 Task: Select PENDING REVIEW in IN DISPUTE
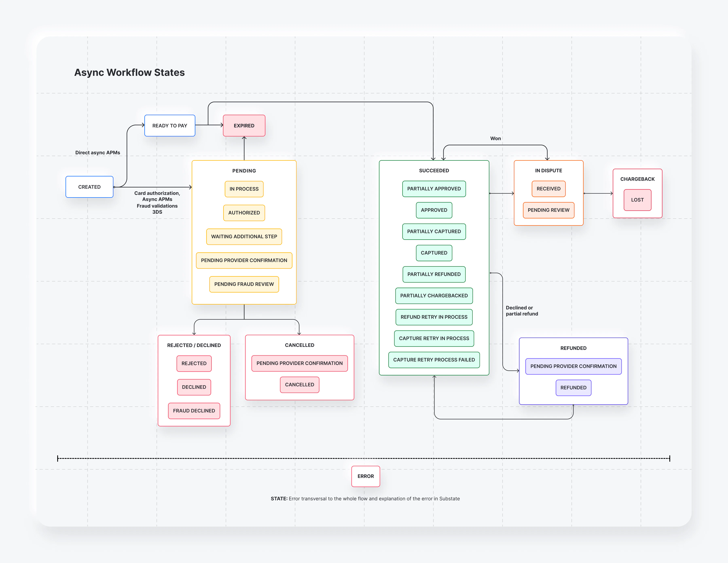point(548,210)
